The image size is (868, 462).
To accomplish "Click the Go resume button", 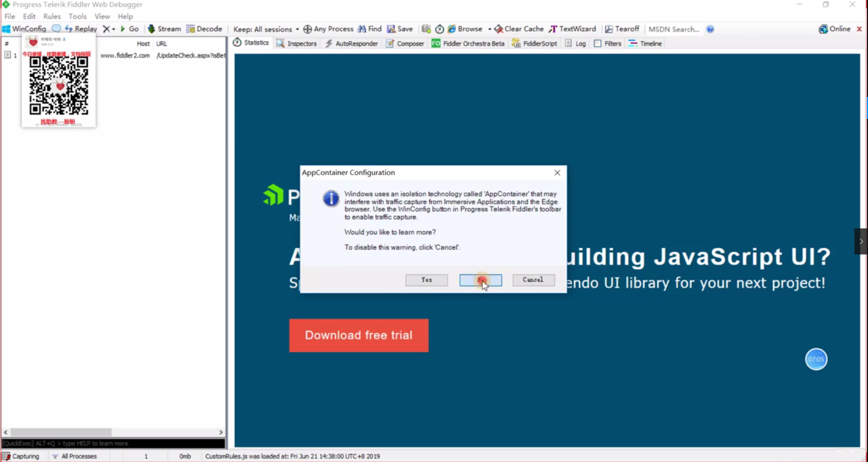I will click(x=129, y=29).
